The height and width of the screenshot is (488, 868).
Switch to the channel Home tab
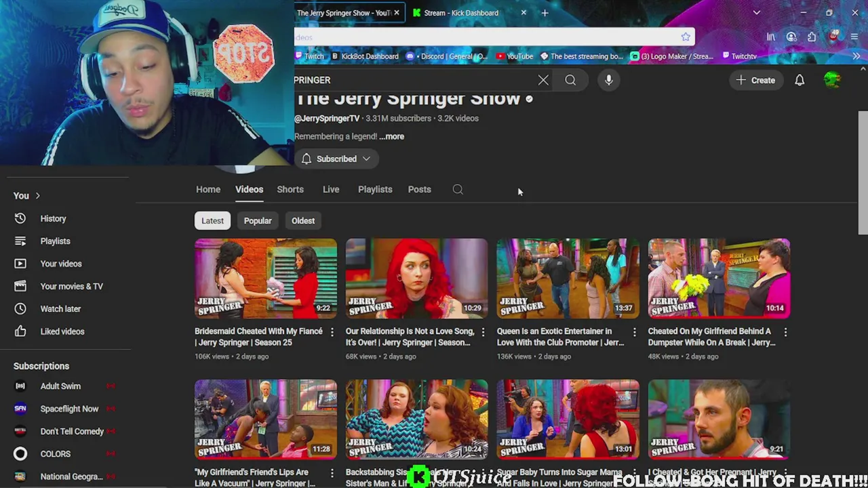click(x=208, y=189)
